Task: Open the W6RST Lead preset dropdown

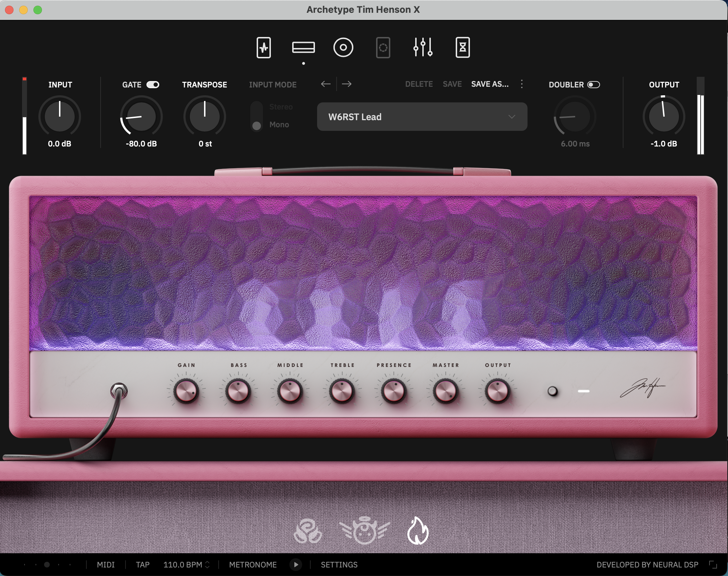Action: click(422, 117)
